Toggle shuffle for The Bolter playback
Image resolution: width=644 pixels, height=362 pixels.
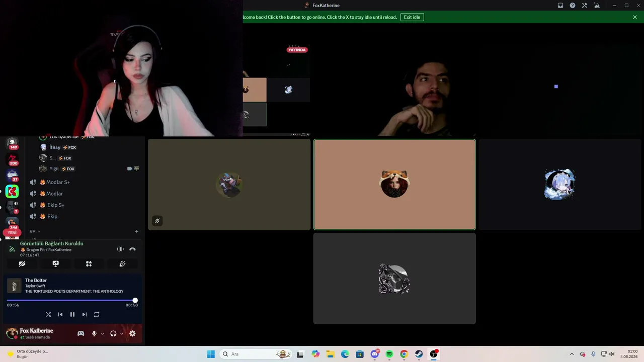[x=48, y=314]
